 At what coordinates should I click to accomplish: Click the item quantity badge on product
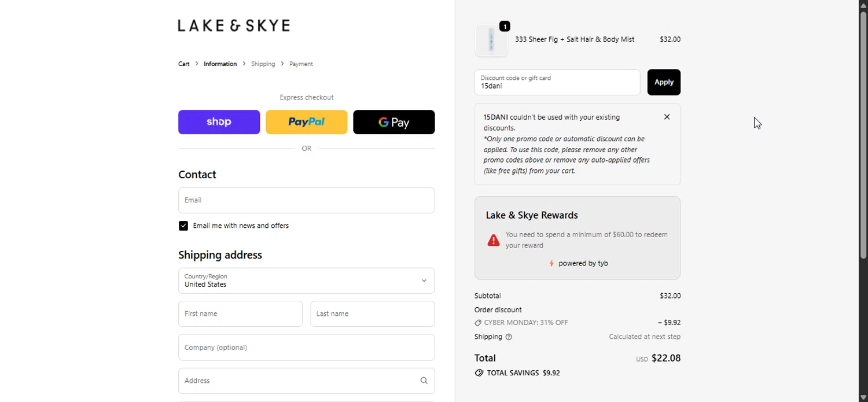[x=505, y=27]
